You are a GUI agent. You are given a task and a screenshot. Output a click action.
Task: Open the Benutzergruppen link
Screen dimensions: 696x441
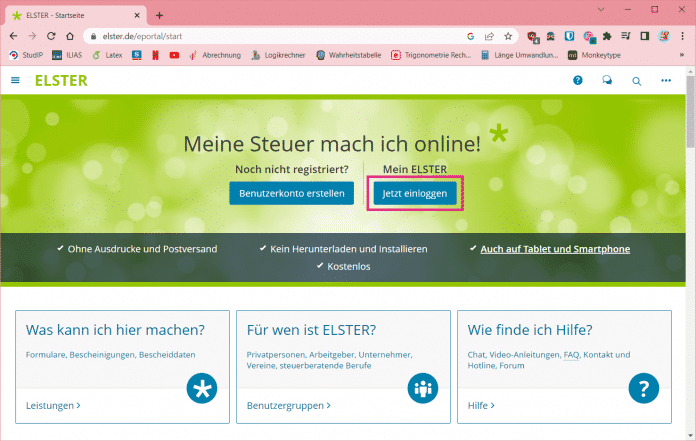(x=289, y=406)
